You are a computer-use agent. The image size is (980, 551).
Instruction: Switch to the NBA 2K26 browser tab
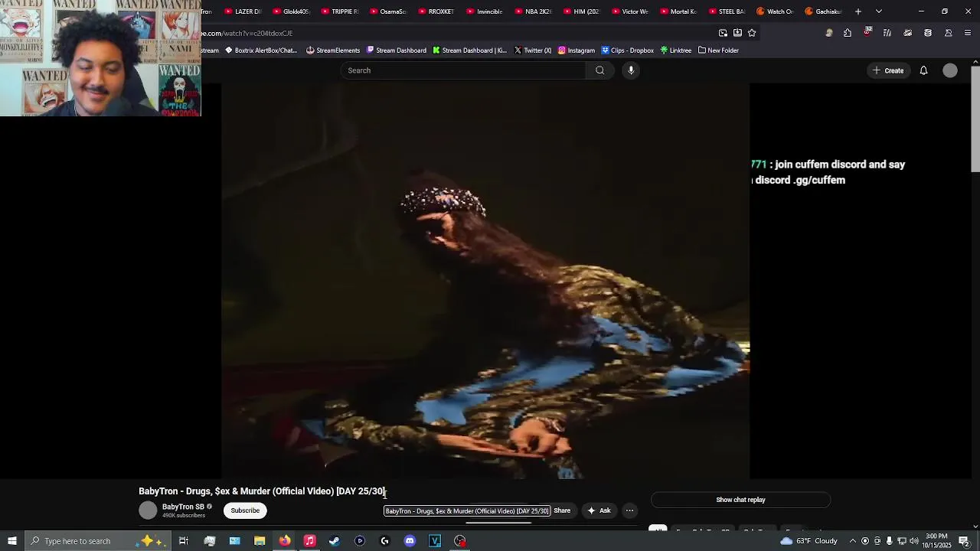[533, 11]
